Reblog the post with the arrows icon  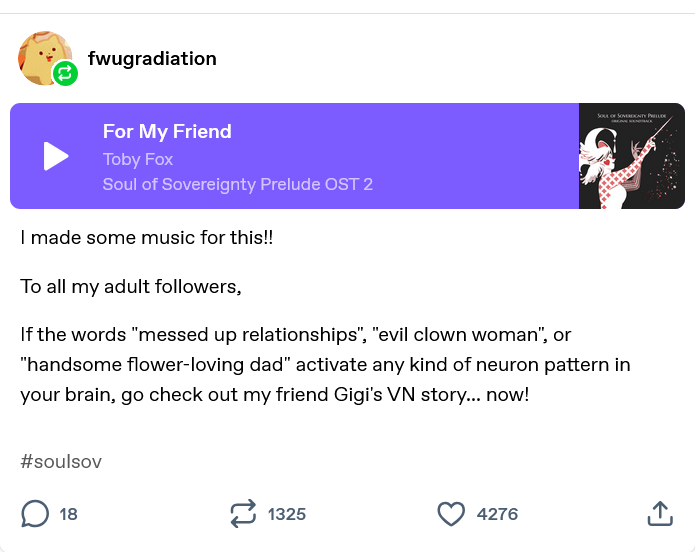(x=243, y=514)
